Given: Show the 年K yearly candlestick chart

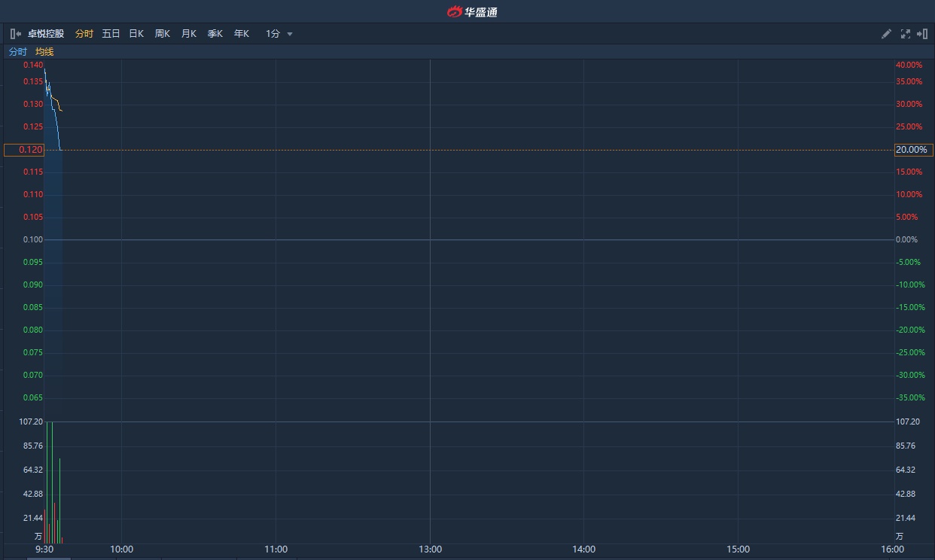Looking at the screenshot, I should coord(241,34).
